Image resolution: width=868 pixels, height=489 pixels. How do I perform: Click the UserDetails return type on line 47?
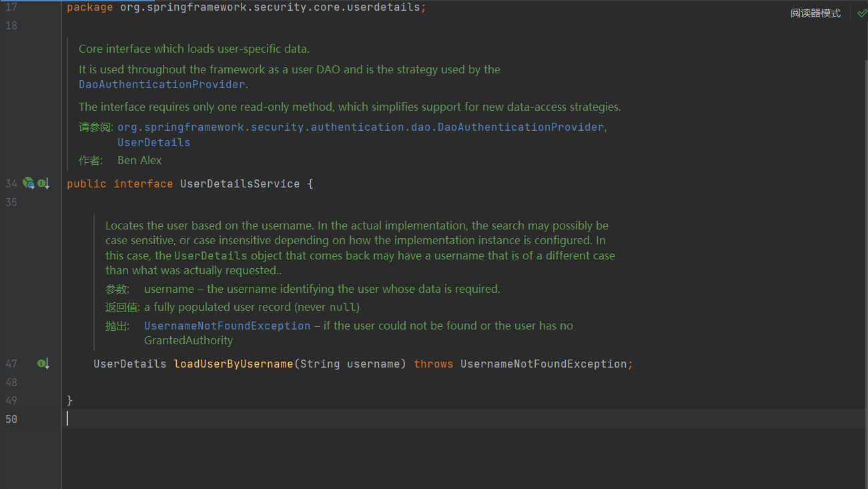tap(129, 364)
